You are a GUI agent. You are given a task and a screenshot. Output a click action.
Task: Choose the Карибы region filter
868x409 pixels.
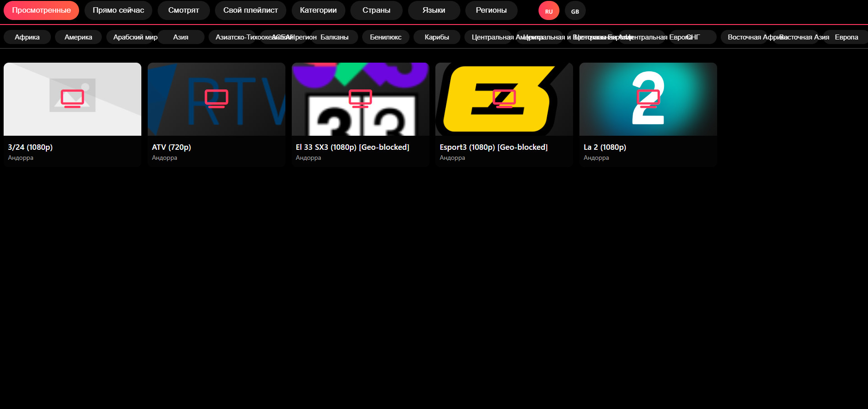pos(437,37)
